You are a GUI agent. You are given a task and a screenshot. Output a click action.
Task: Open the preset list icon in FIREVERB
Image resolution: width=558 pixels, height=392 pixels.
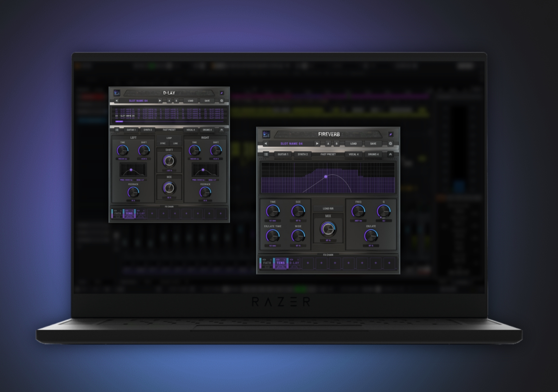point(266,154)
